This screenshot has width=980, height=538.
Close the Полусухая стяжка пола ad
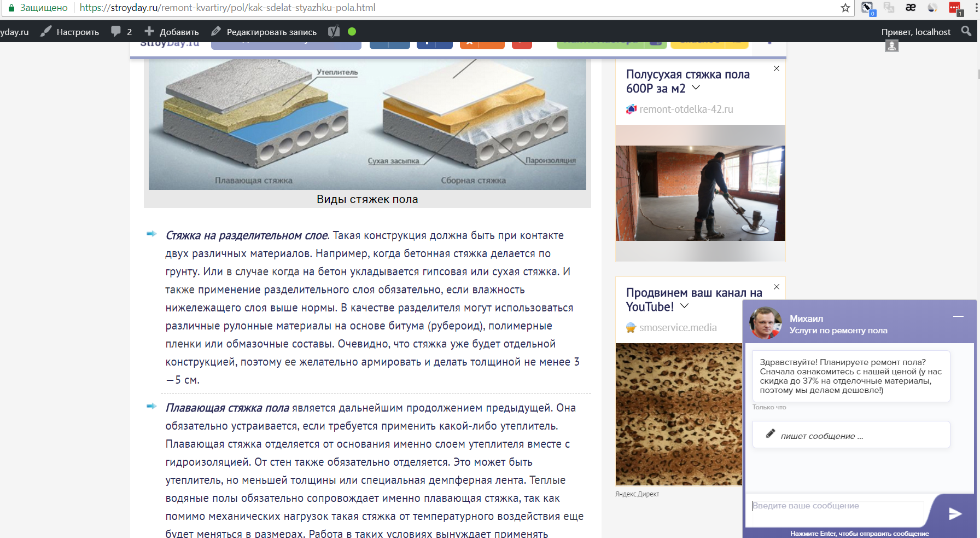point(777,68)
